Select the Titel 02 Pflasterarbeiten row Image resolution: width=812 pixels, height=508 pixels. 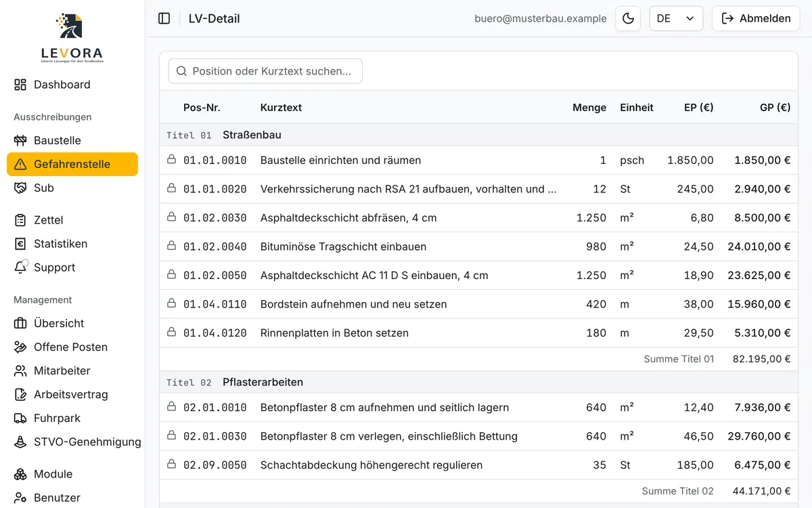pos(478,382)
